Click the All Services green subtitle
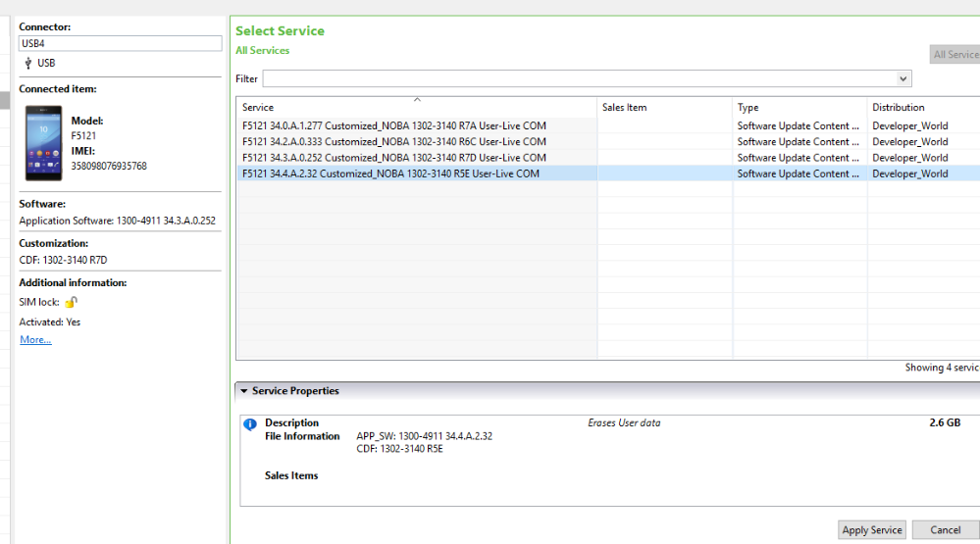Screen dimensions: 980x544 coord(263,51)
